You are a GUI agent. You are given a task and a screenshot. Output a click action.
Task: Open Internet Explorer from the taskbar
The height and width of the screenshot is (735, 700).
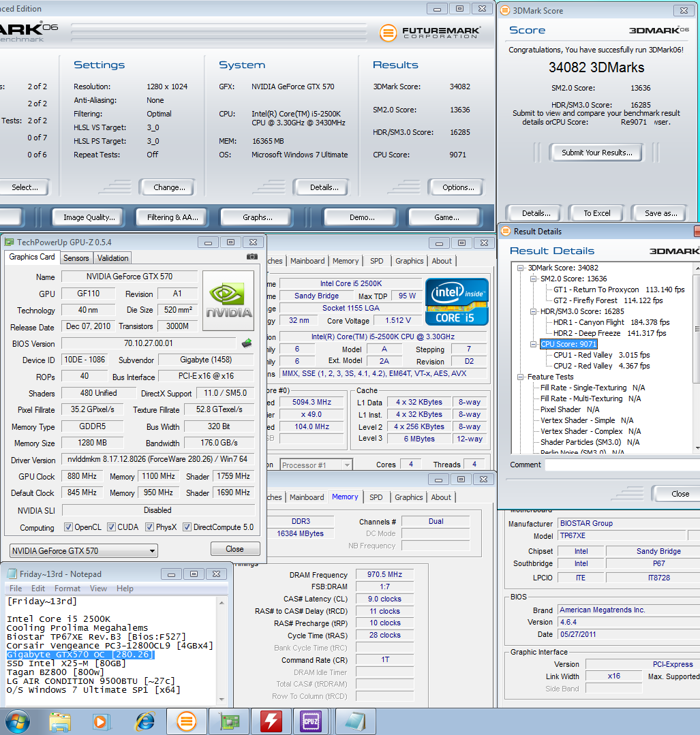(145, 722)
